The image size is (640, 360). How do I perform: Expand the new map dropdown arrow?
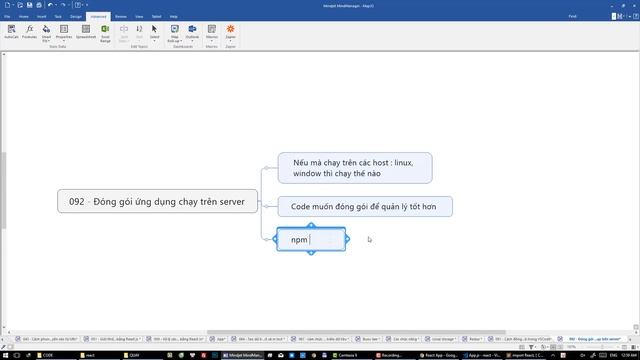click(13, 5)
